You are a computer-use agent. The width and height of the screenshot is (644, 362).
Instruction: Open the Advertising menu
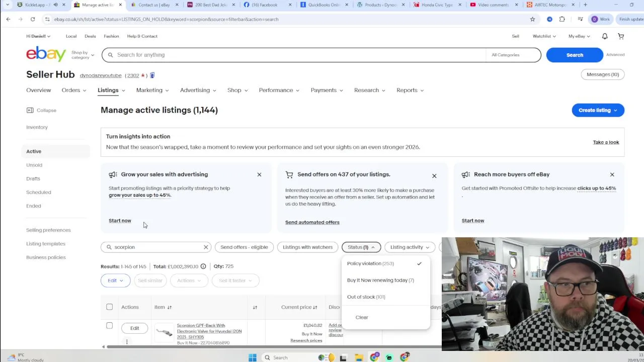(198, 90)
